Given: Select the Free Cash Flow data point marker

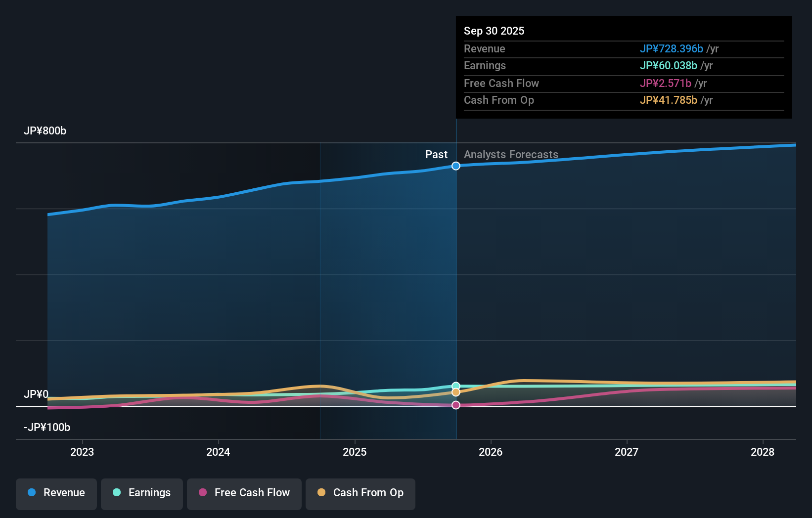Looking at the screenshot, I should click(x=455, y=405).
